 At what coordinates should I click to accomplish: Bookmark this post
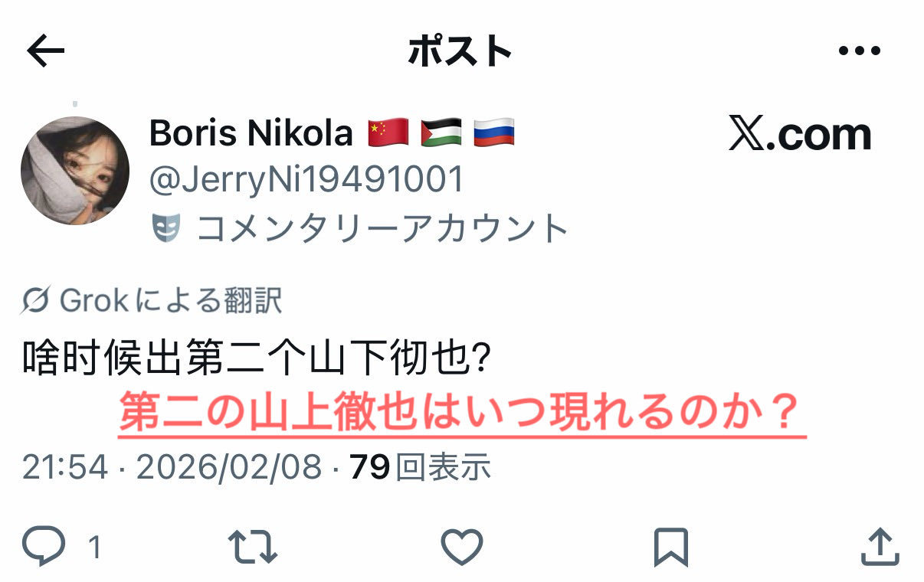[671, 547]
